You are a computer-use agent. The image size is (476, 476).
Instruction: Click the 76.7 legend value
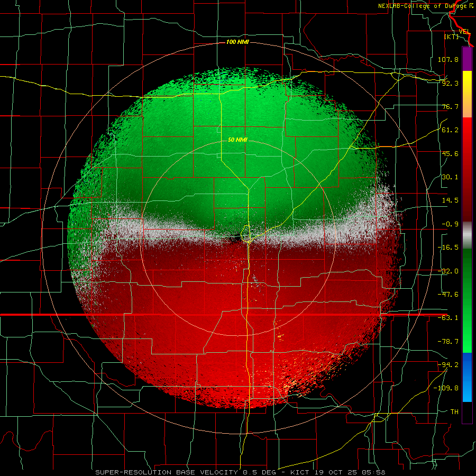point(450,106)
